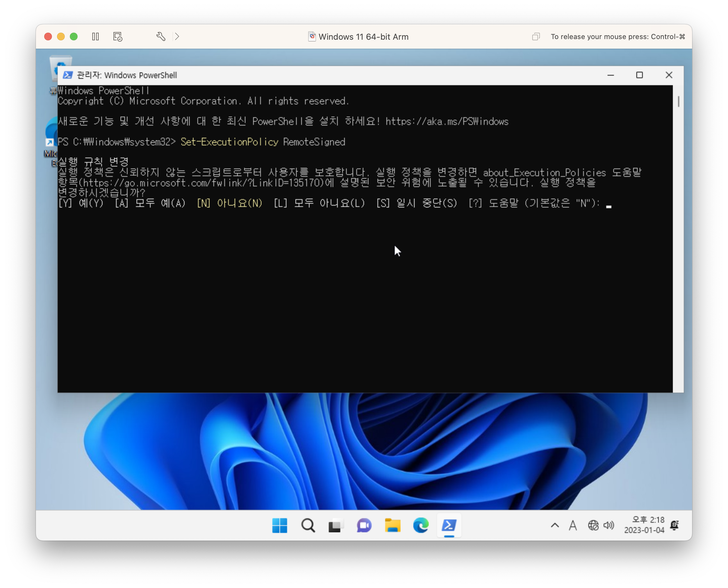
Task: Open Task View on taskbar
Action: pyautogui.click(x=336, y=525)
